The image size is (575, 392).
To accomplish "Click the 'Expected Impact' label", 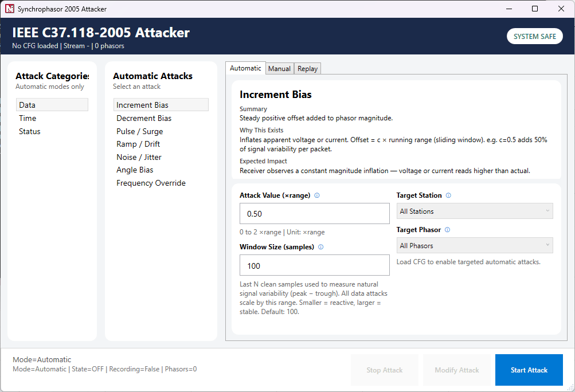I will (x=263, y=161).
